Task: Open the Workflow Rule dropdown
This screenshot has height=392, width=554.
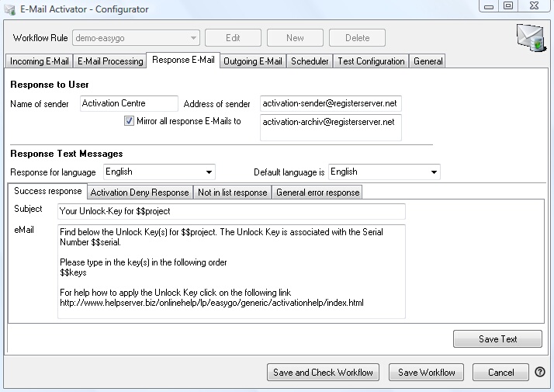Action: pos(136,37)
